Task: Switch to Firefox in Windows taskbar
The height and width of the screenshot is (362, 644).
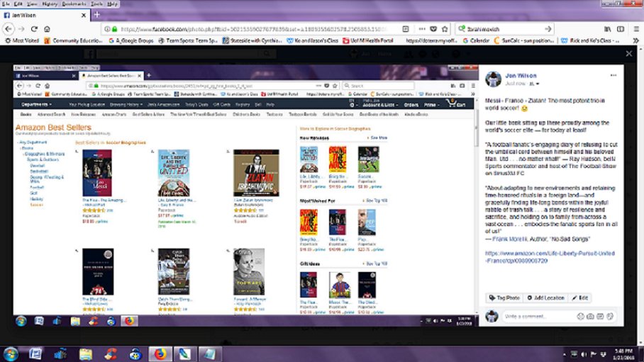Action: click(160, 353)
